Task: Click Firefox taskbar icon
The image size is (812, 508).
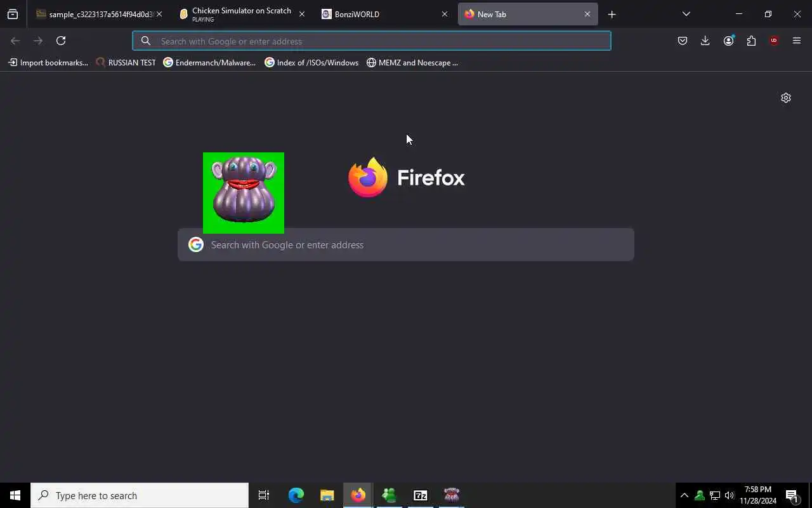Action: coord(358,495)
